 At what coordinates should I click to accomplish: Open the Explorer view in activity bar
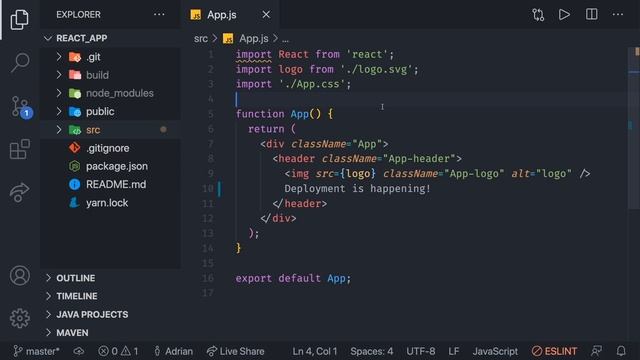[20, 19]
